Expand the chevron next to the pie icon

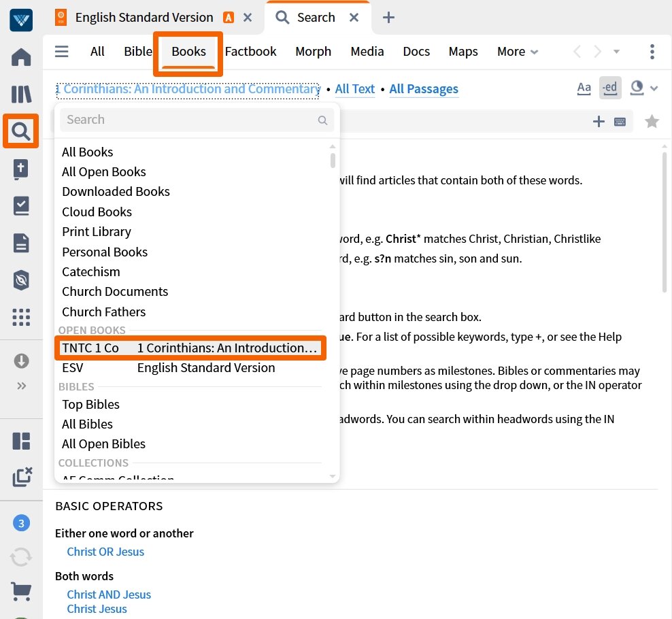tap(654, 88)
